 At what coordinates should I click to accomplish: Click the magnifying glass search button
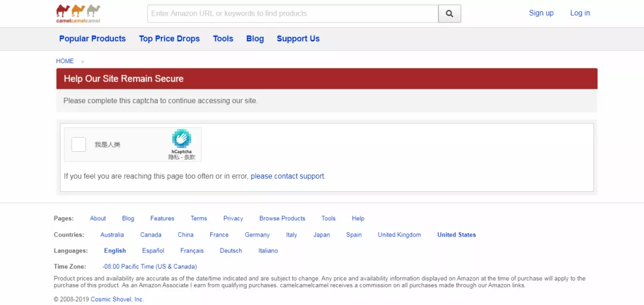450,14
